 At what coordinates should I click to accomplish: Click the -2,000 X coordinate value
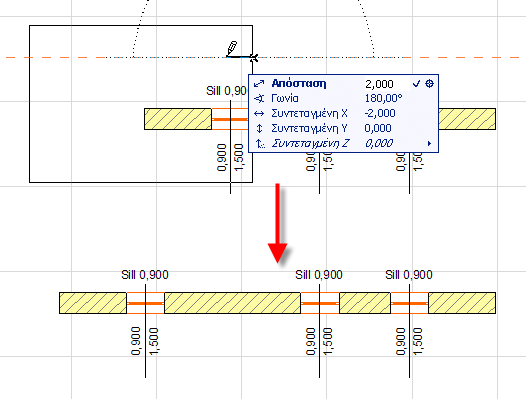coord(380,113)
